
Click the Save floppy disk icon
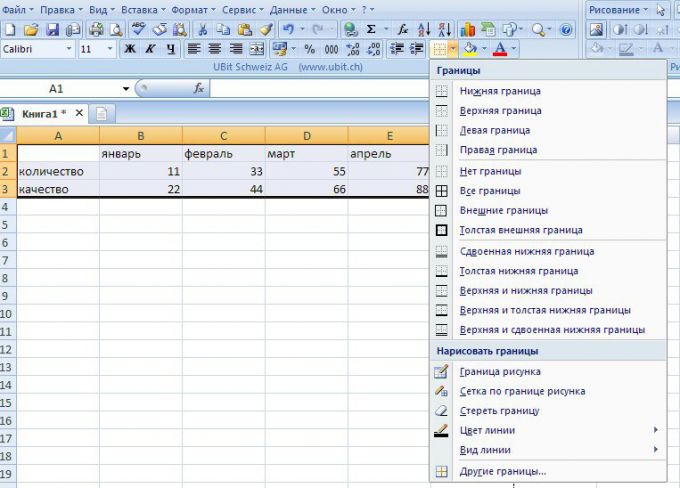click(53, 30)
